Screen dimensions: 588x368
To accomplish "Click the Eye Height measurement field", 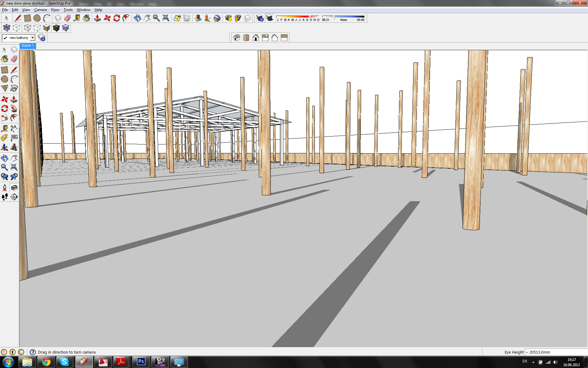I will (x=556, y=352).
